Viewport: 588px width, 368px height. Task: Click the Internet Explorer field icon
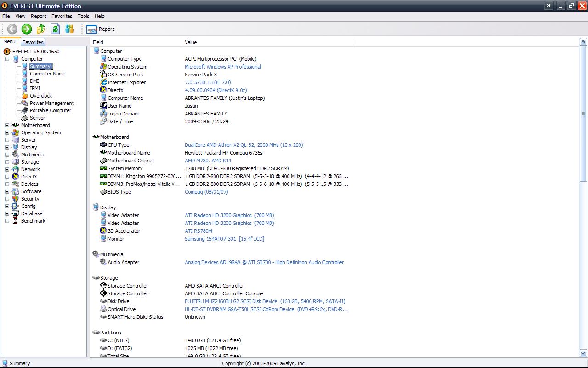[x=103, y=82]
